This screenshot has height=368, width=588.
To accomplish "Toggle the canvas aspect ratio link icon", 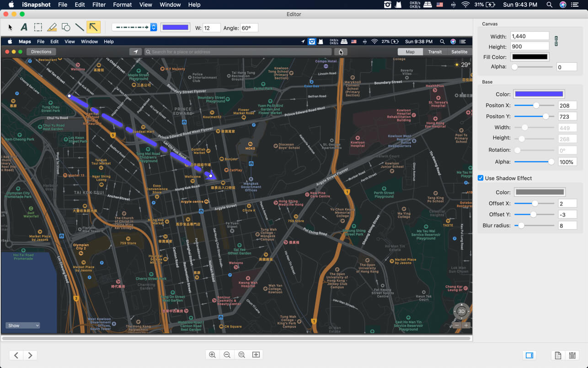I will tap(556, 41).
